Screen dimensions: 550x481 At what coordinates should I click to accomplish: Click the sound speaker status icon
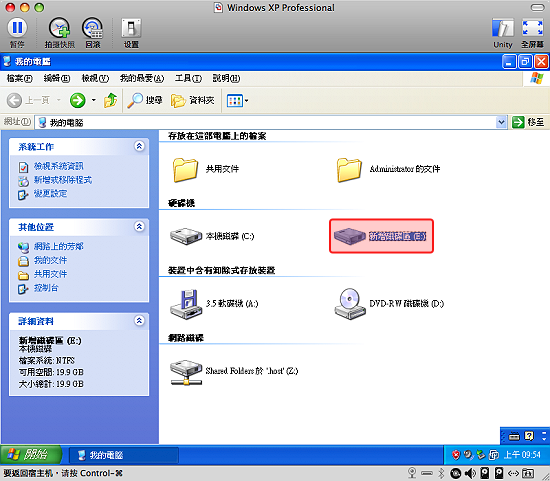tap(470, 473)
